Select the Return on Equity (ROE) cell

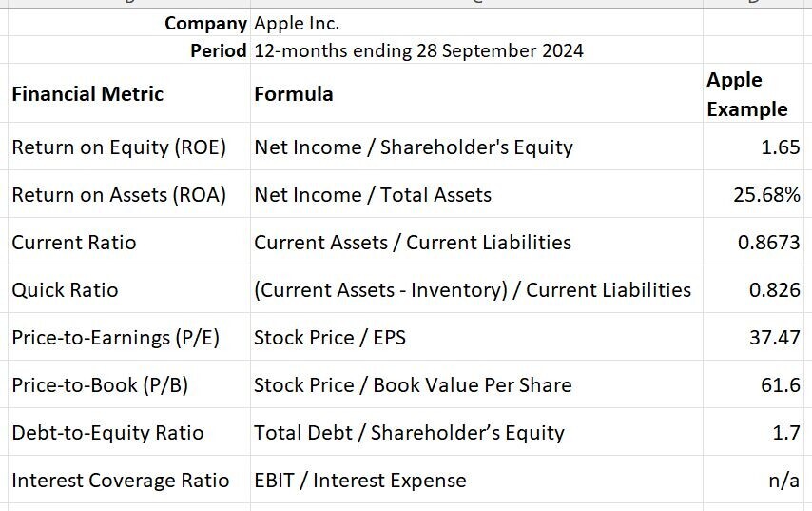(x=129, y=147)
